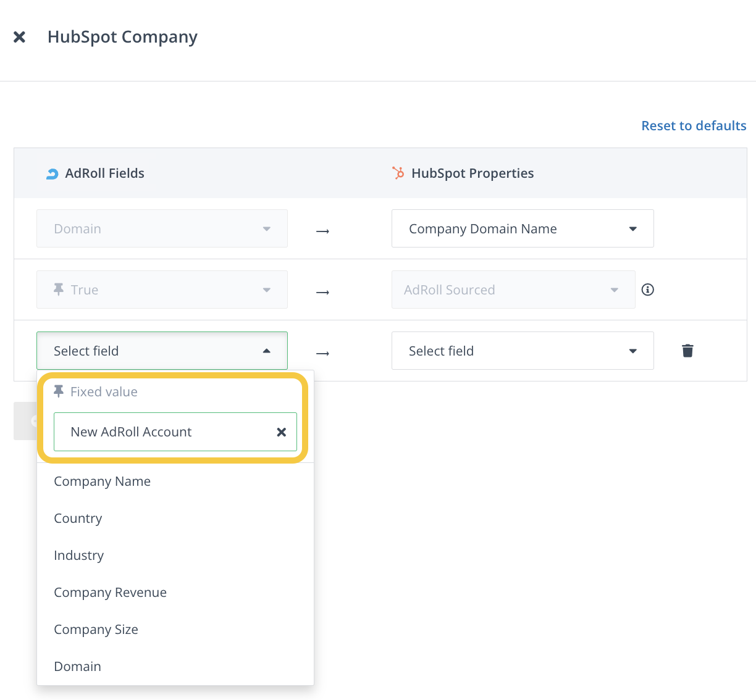The image size is (756, 700).
Task: Select Country option in dropdown list
Action: (x=78, y=519)
